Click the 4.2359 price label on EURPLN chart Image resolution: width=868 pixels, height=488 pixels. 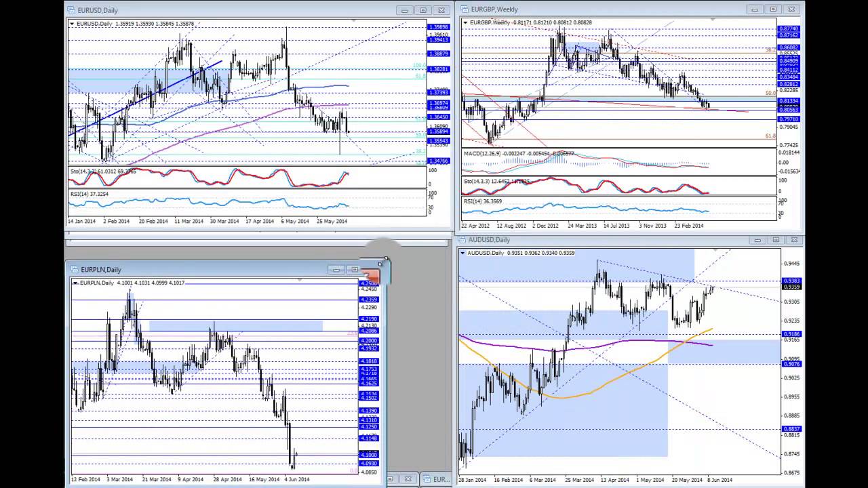(x=369, y=300)
